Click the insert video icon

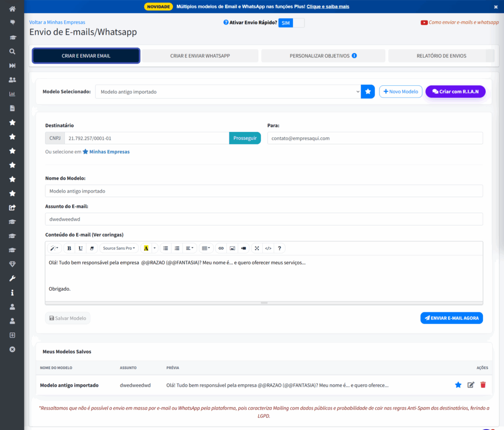click(244, 248)
